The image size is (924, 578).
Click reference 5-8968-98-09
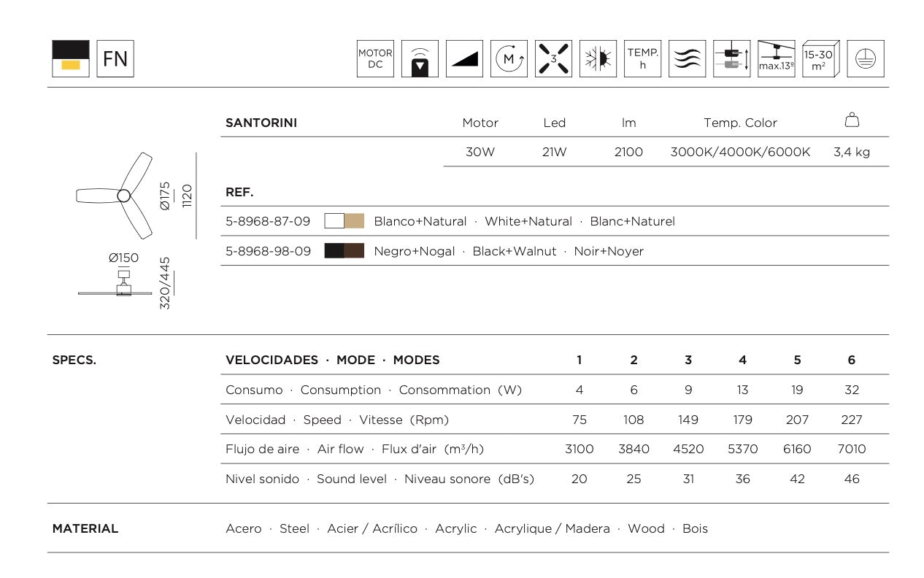(268, 251)
